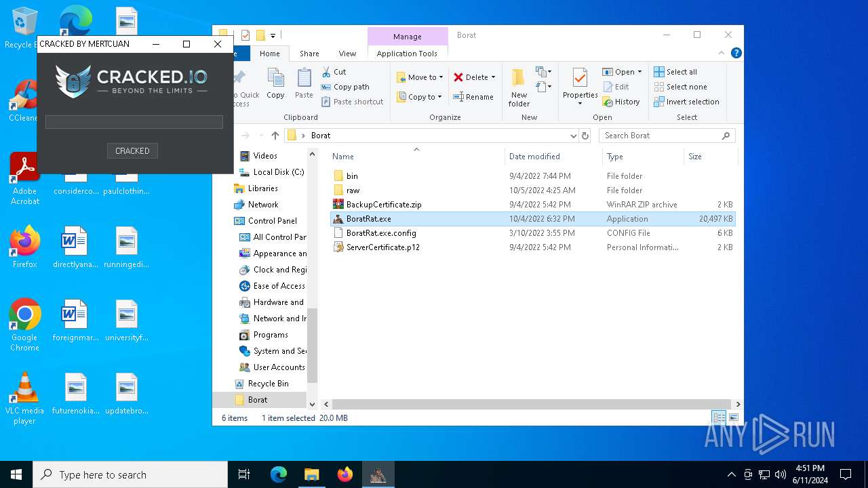Refresh the Borat folder view
The width and height of the screenshot is (868, 488).
585,136
